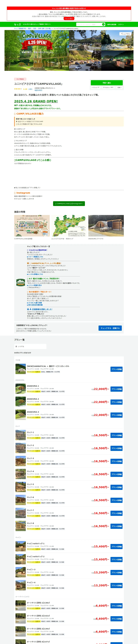
Task: Click the 2025.4.26 GRAND OPEN! heading
Action: click(36, 101)
